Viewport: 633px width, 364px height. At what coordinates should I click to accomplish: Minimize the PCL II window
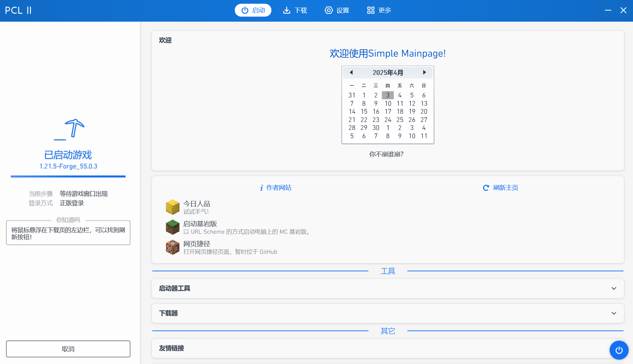[x=608, y=10]
